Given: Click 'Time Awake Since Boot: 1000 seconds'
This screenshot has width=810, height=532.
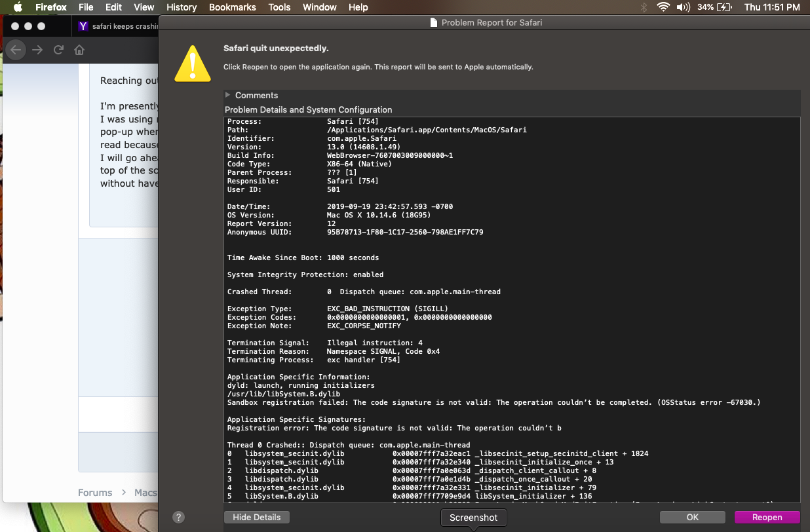Looking at the screenshot, I should 303,257.
